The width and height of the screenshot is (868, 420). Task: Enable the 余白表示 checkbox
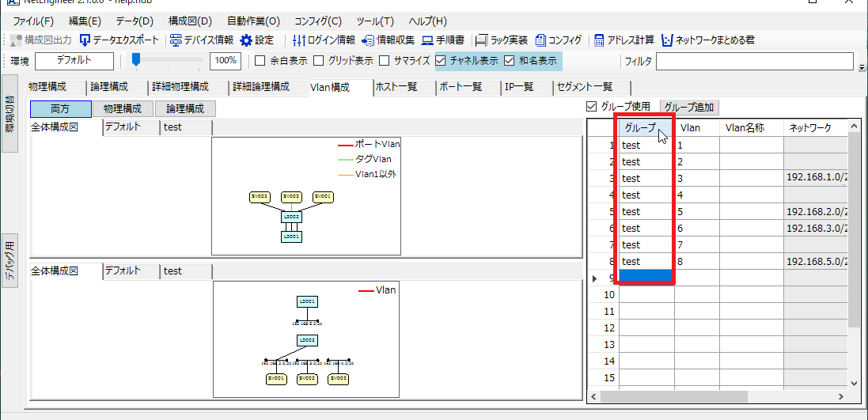click(x=260, y=60)
